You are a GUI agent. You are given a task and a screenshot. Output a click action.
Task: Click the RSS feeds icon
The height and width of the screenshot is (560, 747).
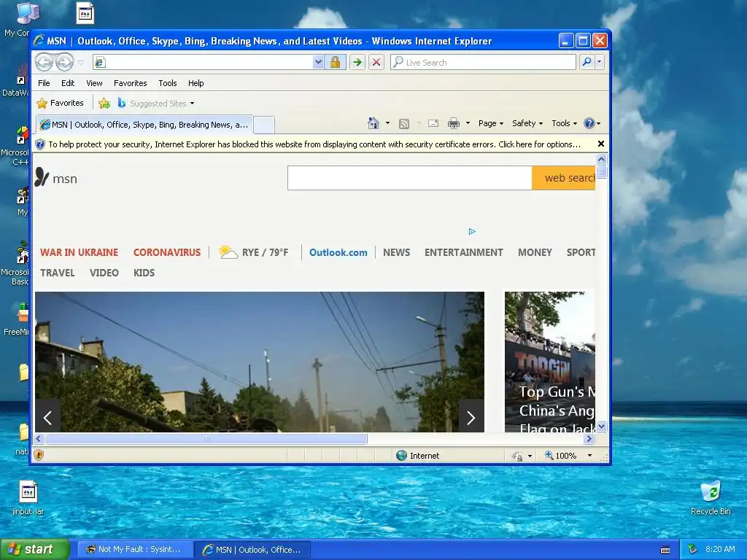404,124
